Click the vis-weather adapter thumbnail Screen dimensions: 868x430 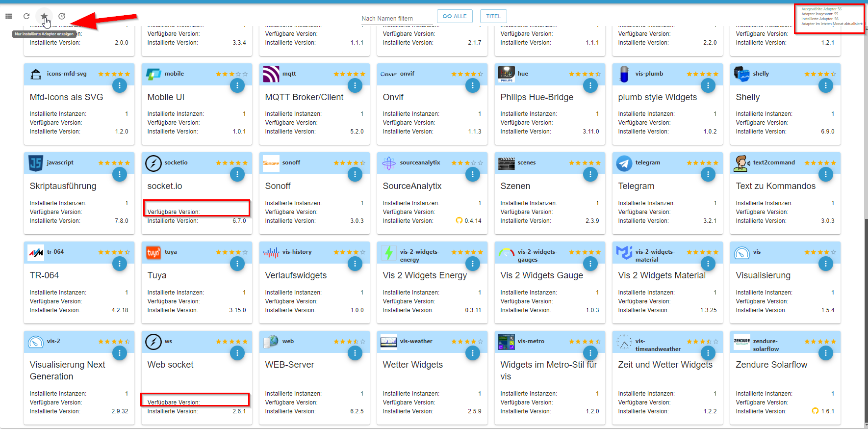click(x=389, y=342)
